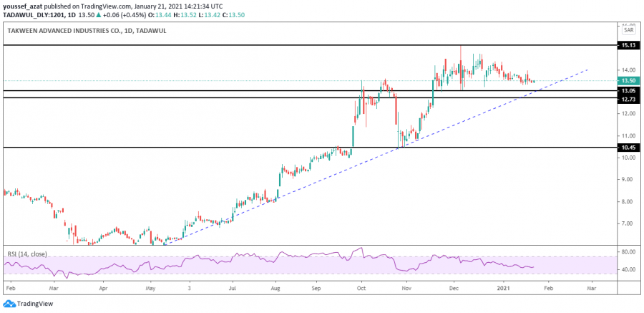Select the 10.45 support price label
The width and height of the screenshot is (644, 313).
[628, 148]
